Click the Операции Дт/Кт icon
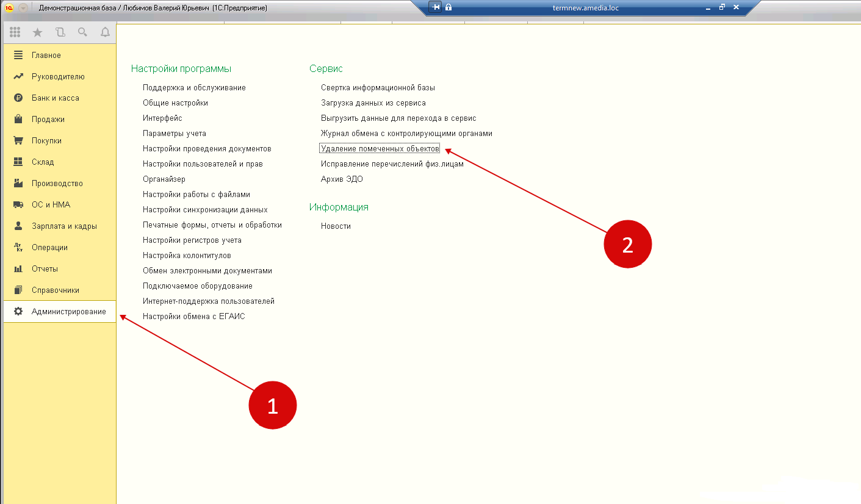Image resolution: width=861 pixels, height=504 pixels. 18,247
